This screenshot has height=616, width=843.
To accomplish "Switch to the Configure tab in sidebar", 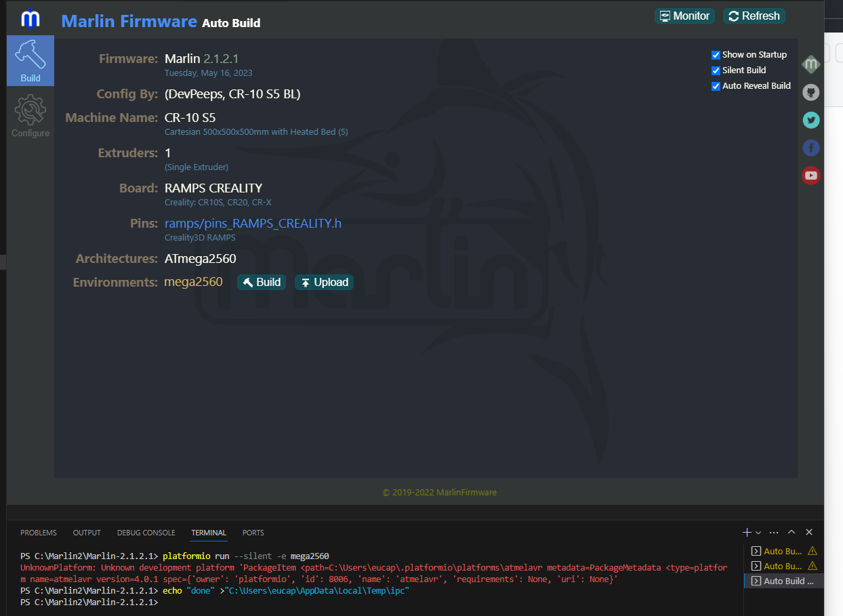I will coord(30,116).
